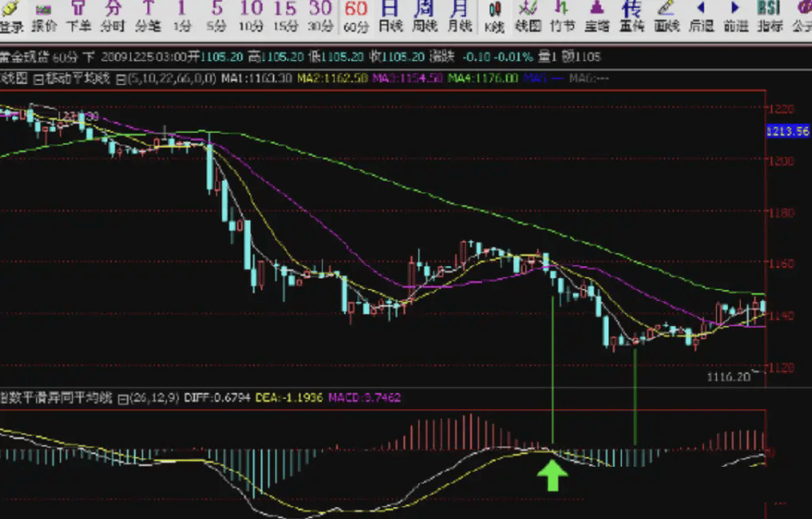Click the 2009122503:00 timestamp in header
The width and height of the screenshot is (812, 519).
click(144, 56)
